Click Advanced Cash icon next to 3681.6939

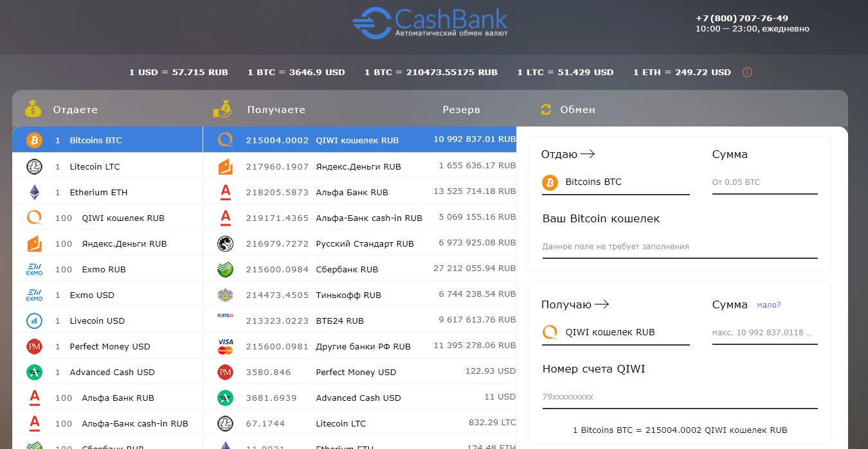click(225, 398)
